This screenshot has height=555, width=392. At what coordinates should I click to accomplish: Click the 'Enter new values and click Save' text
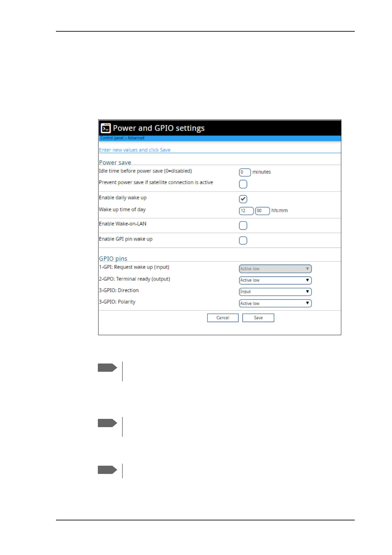135,150
